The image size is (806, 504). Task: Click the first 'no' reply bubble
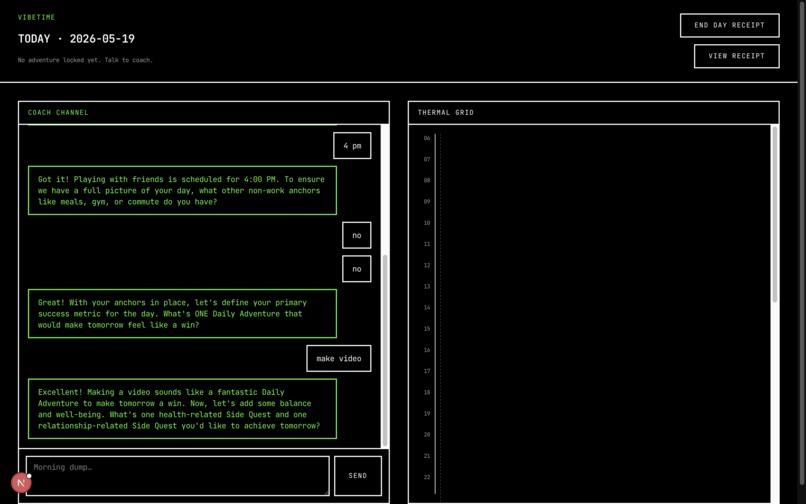click(x=357, y=235)
